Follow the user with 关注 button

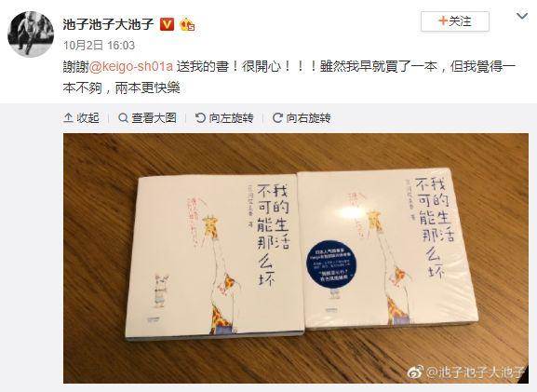click(455, 21)
